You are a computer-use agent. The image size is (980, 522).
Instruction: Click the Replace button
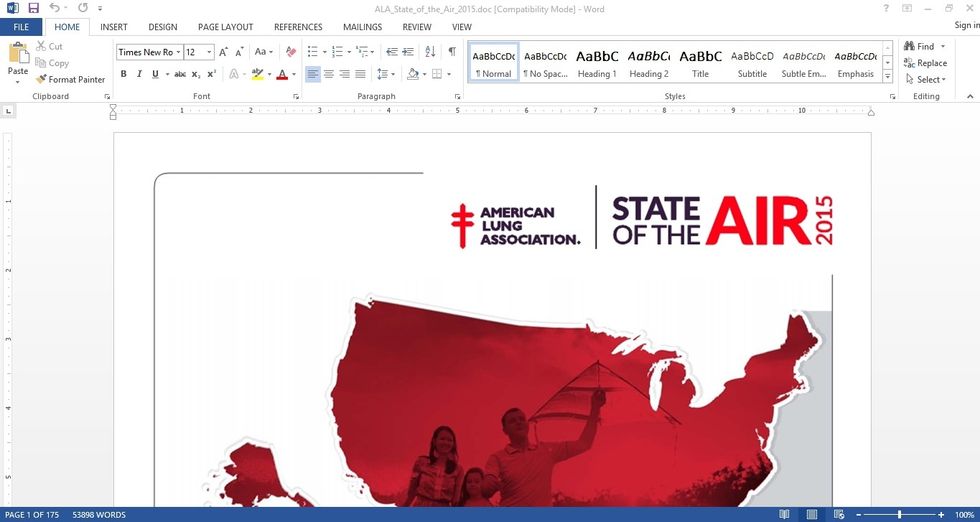click(925, 63)
